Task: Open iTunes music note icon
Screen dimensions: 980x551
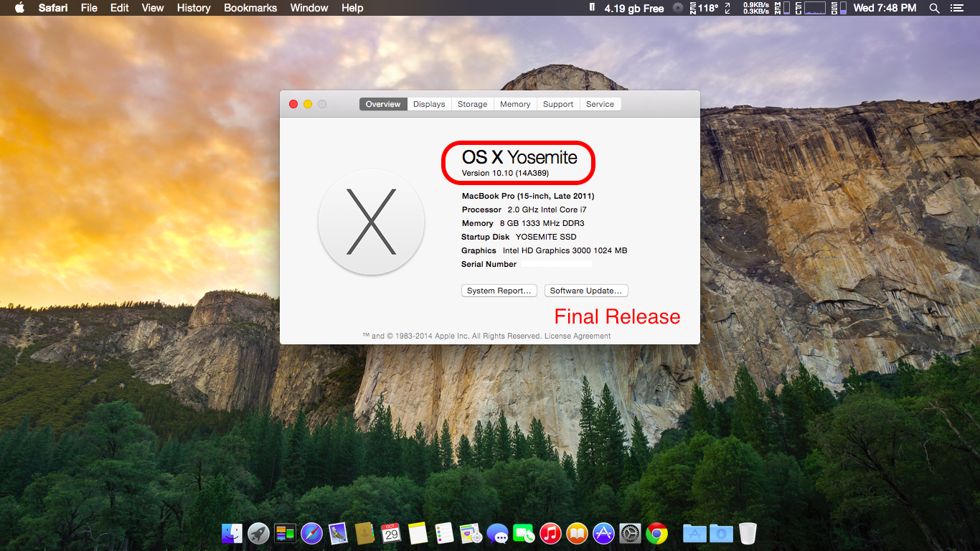Action: pyautogui.click(x=550, y=533)
